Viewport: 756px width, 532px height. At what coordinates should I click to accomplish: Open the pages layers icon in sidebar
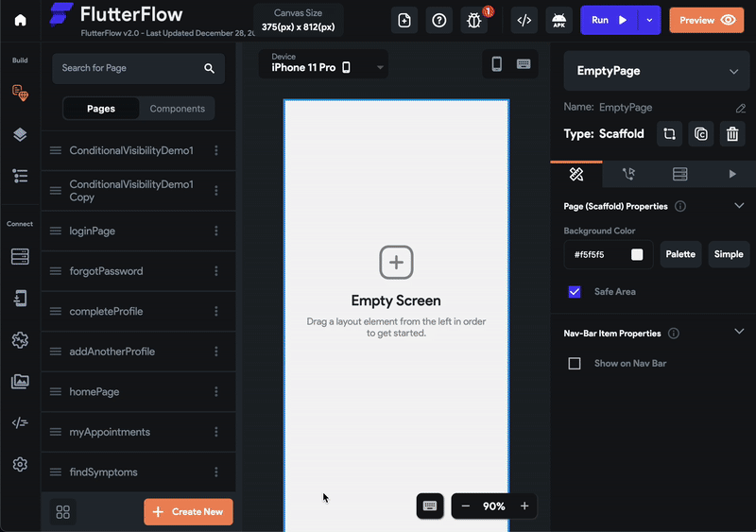20,134
